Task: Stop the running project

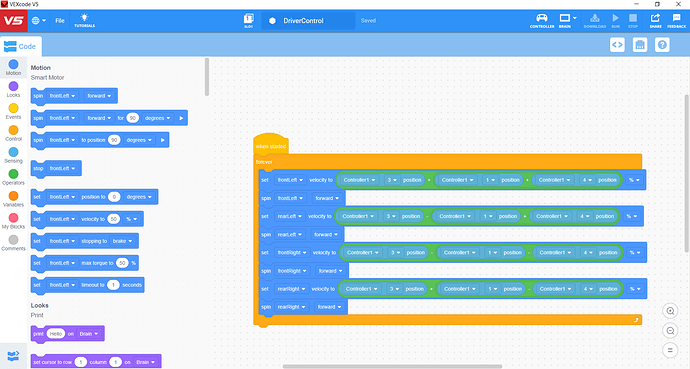Action: pyautogui.click(x=633, y=21)
